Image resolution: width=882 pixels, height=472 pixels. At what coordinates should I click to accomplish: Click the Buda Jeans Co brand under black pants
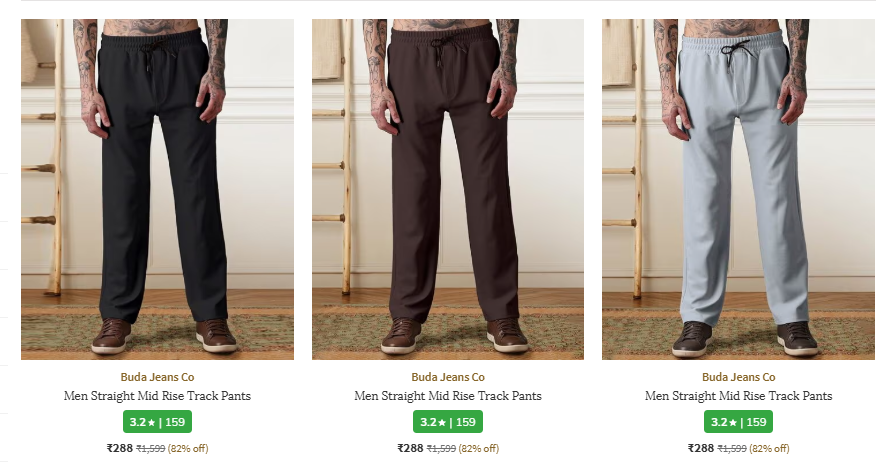tap(157, 377)
